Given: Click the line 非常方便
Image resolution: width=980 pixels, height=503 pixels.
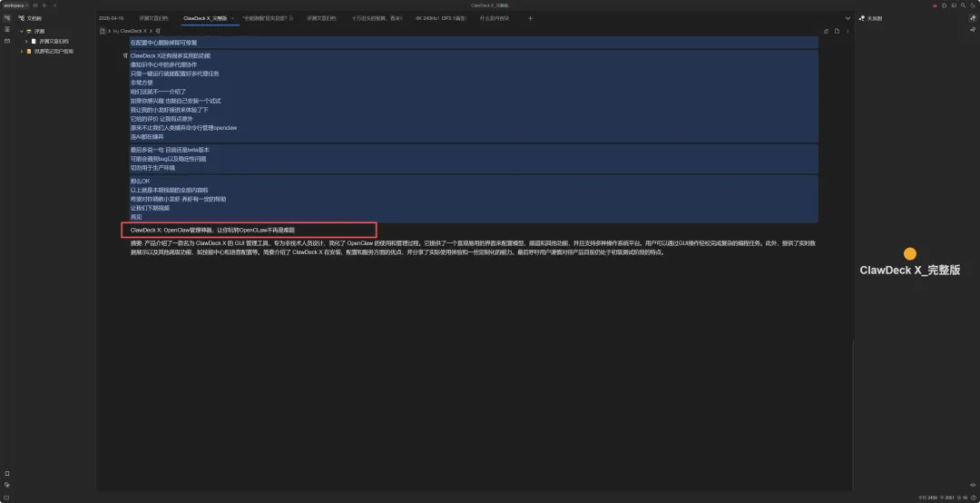Looking at the screenshot, I should click(142, 83).
